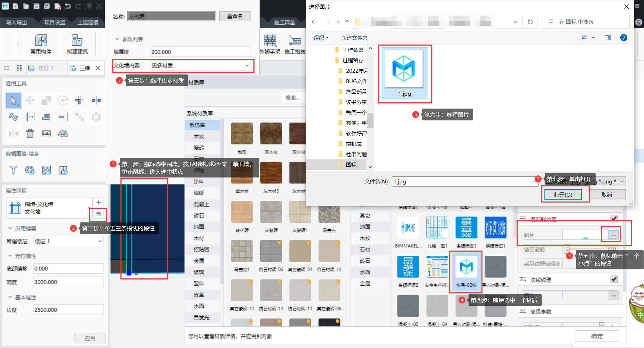Click the 文件名 input field containing 1.jpg

pos(465,181)
